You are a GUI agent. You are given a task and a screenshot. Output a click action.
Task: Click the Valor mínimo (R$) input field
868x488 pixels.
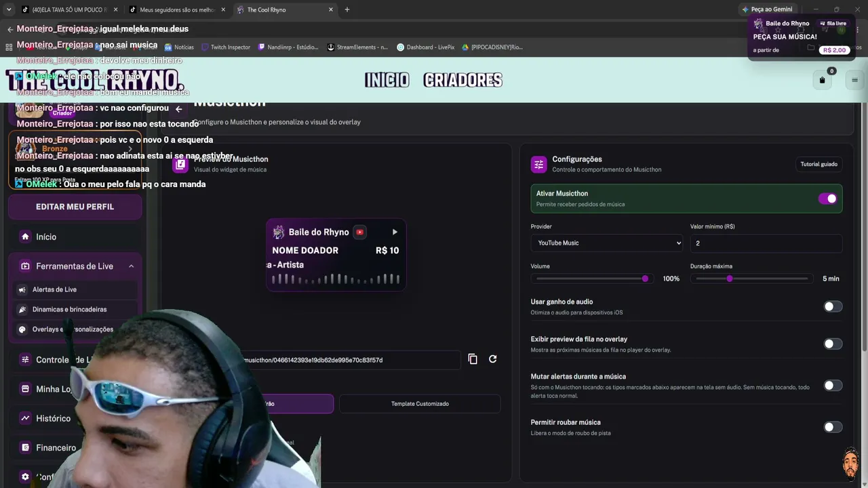point(766,243)
